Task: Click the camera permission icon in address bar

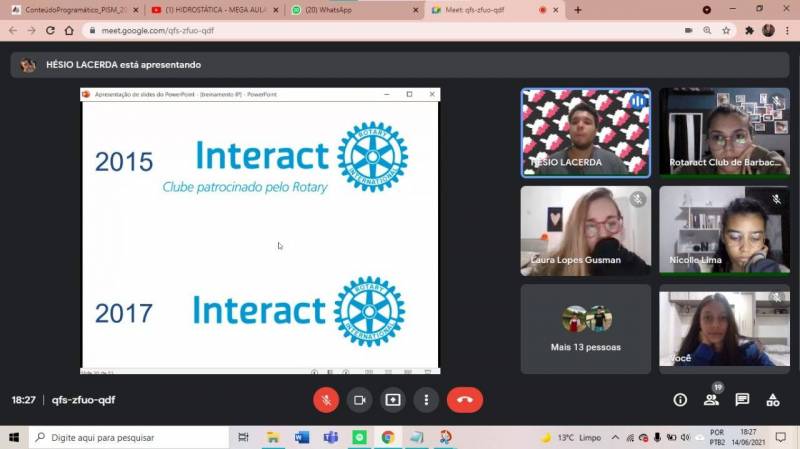Action: 688,31
